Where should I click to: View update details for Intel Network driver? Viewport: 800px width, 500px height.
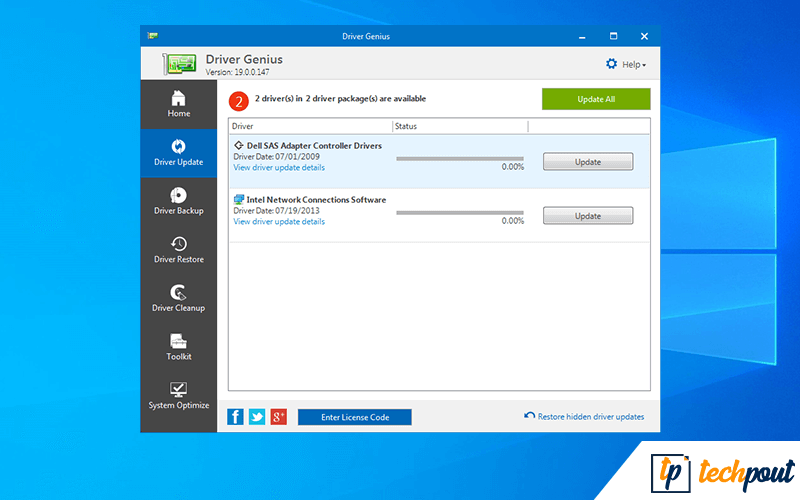point(279,222)
